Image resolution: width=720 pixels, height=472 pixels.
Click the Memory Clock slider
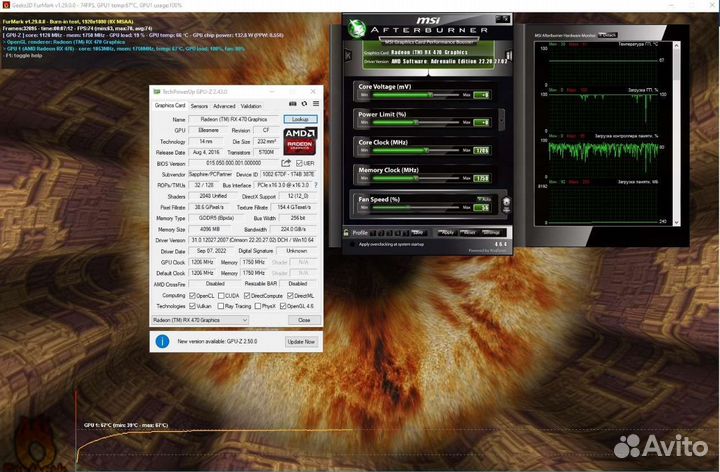[416, 178]
